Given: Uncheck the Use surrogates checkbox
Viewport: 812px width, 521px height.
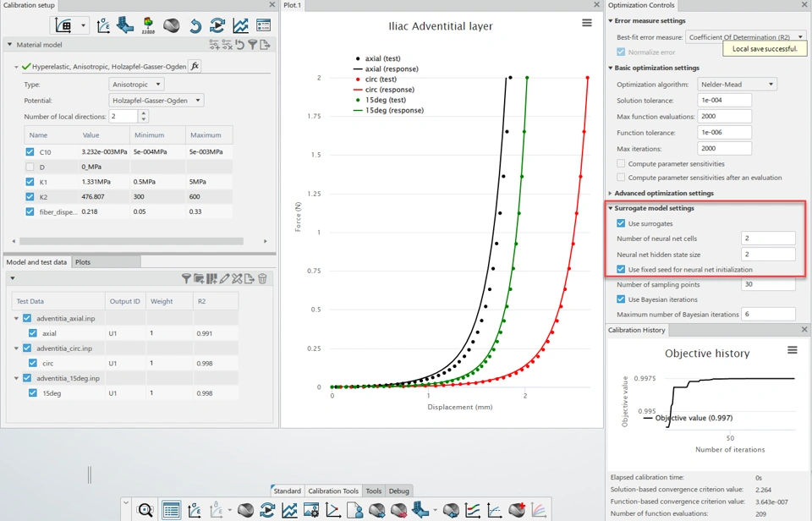Looking at the screenshot, I should point(621,223).
